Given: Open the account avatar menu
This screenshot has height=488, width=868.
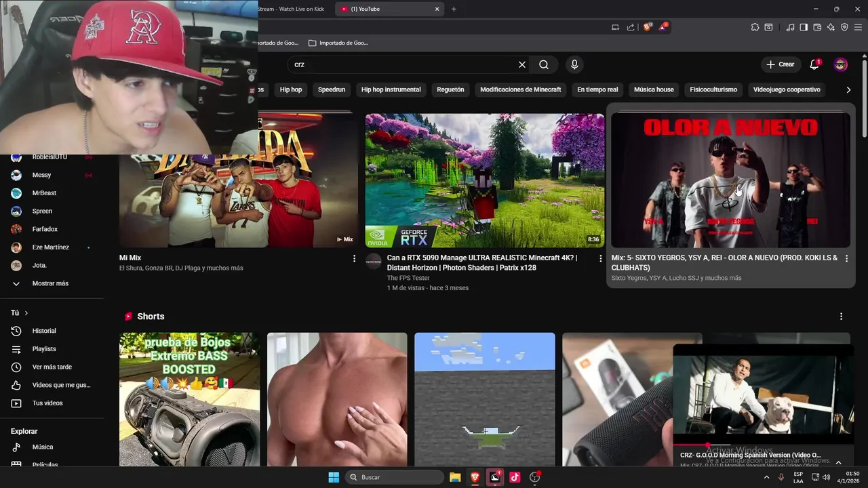Looking at the screenshot, I should click(x=841, y=64).
